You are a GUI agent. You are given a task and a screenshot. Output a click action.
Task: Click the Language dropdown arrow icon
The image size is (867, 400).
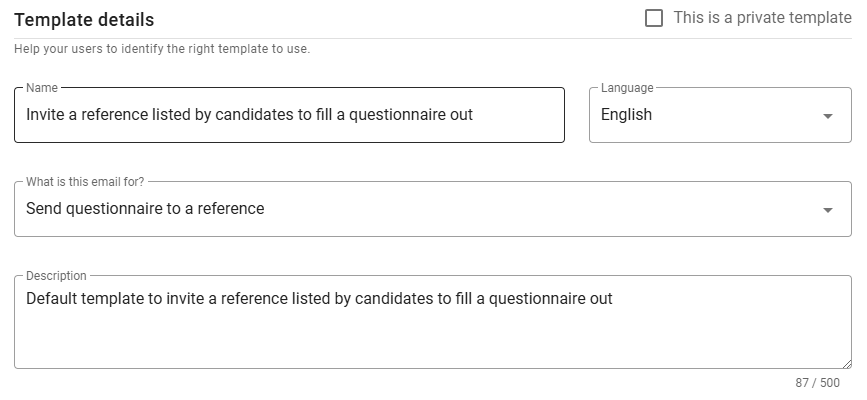(827, 116)
